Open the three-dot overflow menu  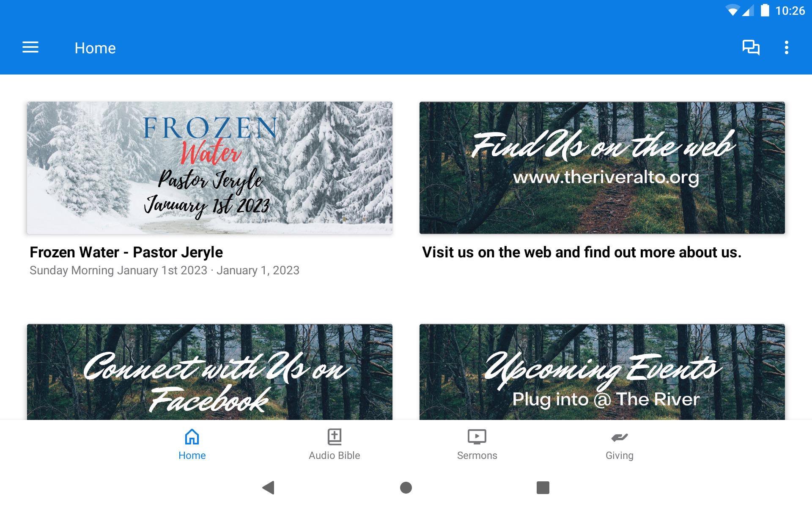pyautogui.click(x=787, y=47)
